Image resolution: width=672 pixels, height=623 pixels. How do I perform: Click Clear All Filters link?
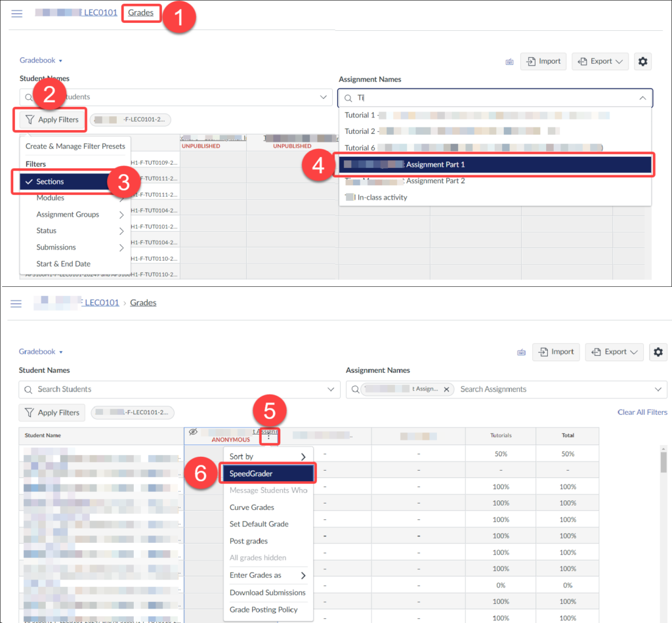[642, 412]
